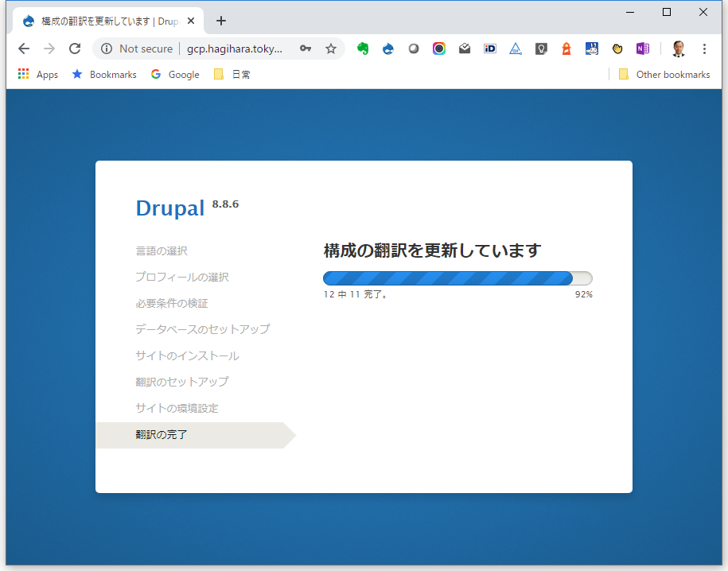The height and width of the screenshot is (571, 728).
Task: Click the 92% progress value
Action: pyautogui.click(x=584, y=294)
